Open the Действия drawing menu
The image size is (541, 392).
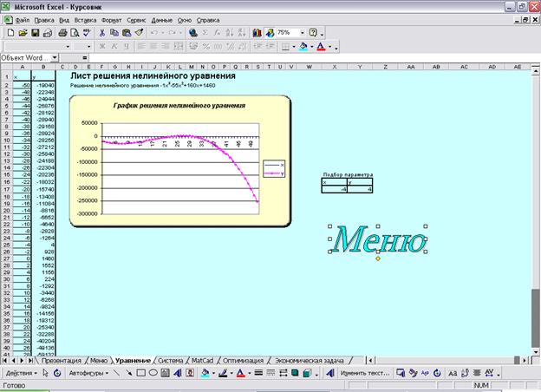pos(21,373)
